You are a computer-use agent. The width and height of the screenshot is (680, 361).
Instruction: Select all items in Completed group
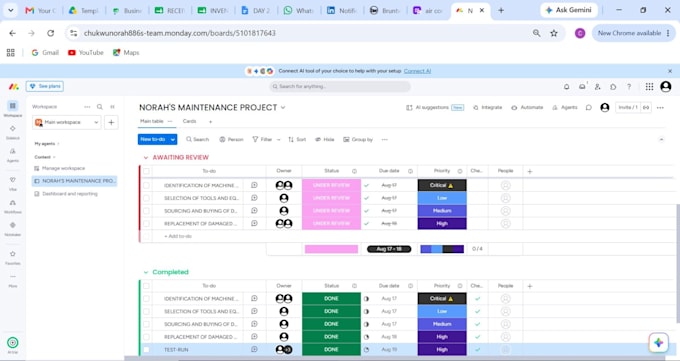click(146, 286)
